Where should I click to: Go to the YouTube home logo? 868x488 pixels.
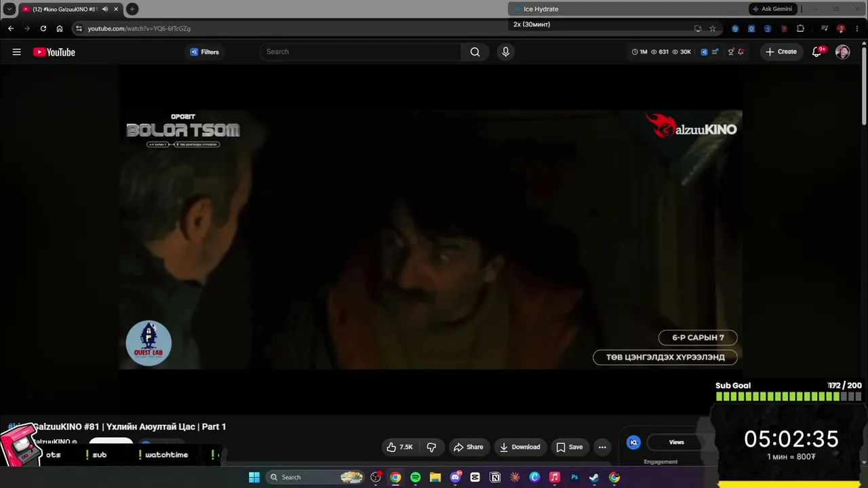(x=54, y=52)
